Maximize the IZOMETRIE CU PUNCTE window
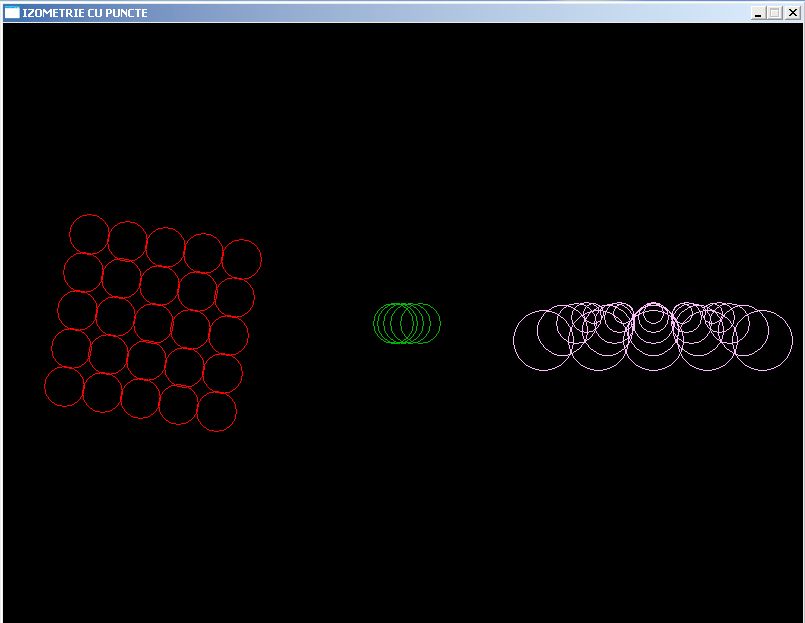Screen dimensions: 805x623 [775, 13]
